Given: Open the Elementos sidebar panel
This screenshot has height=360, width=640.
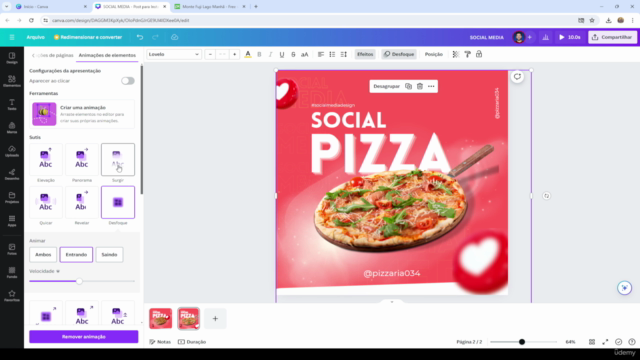Looking at the screenshot, I should (x=12, y=81).
